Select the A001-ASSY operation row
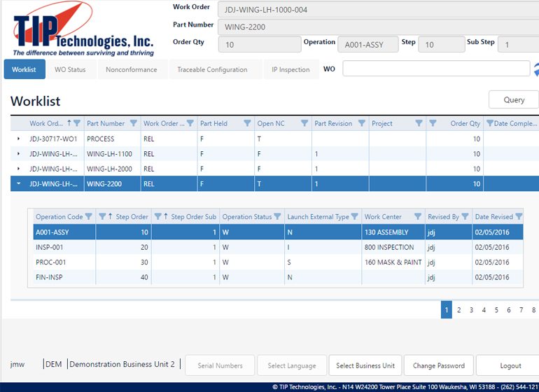 click(278, 232)
